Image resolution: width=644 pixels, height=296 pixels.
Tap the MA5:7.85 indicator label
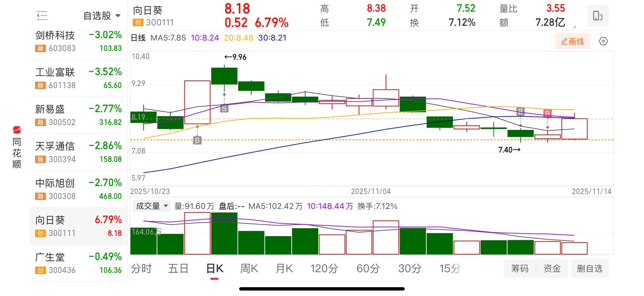pyautogui.click(x=168, y=38)
